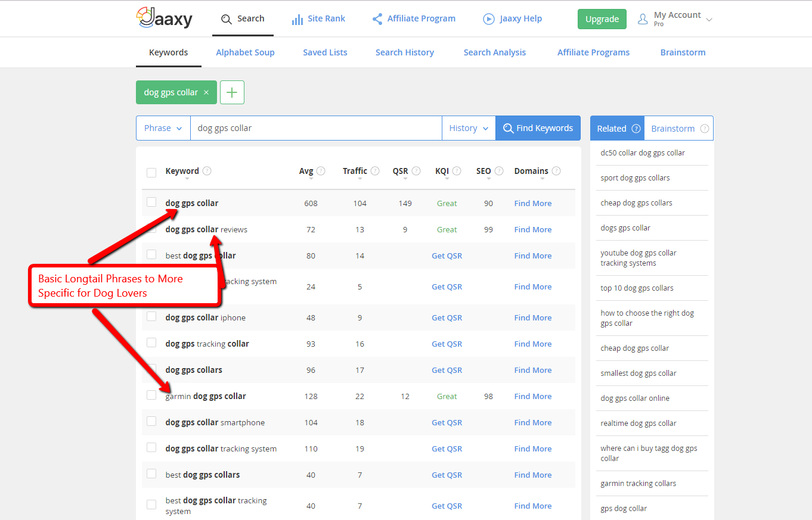This screenshot has height=520, width=812.
Task: Open the Alphabet Soup tab
Action: (245, 52)
